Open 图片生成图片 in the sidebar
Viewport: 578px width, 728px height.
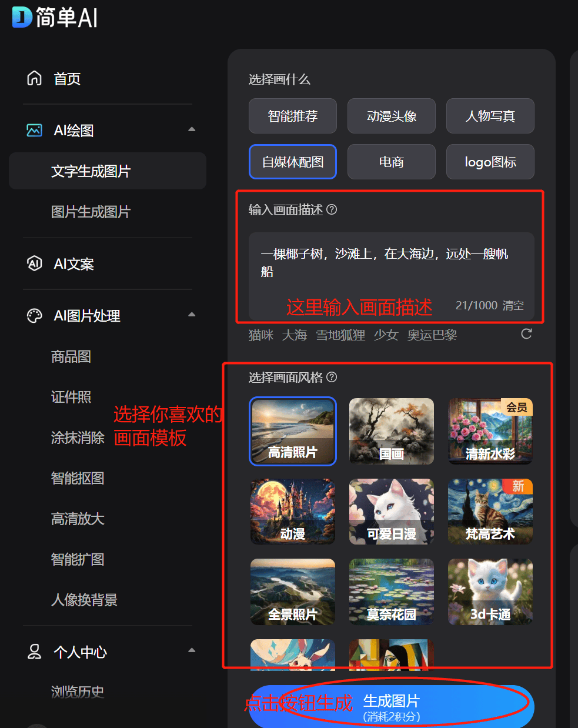point(91,212)
